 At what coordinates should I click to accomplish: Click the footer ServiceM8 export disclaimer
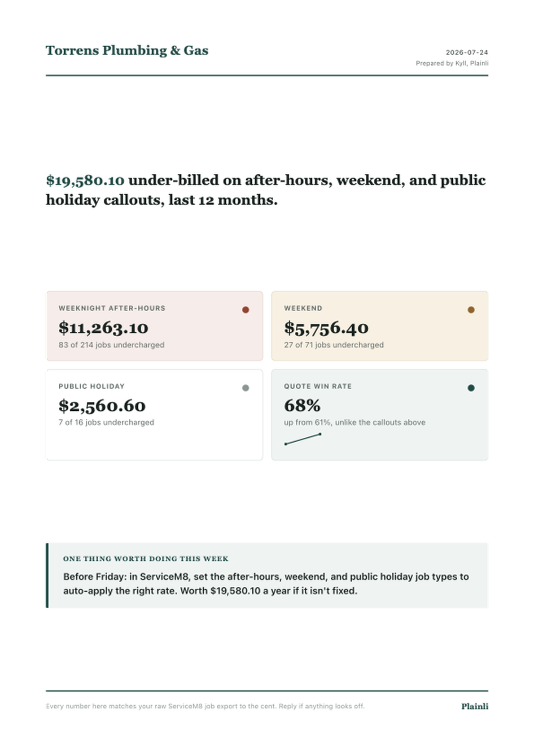click(205, 706)
